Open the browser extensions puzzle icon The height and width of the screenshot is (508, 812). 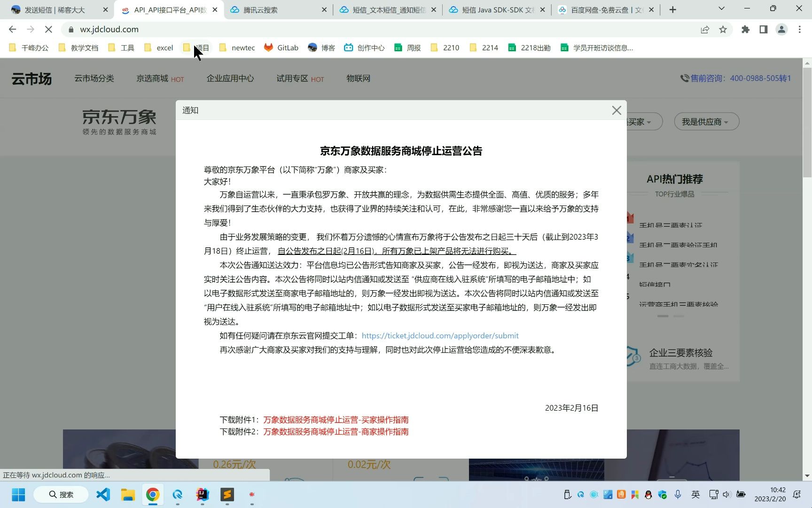[745, 29]
